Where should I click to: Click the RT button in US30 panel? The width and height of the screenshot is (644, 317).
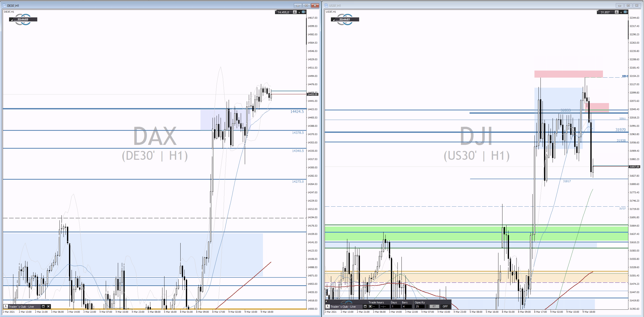pyautogui.click(x=434, y=307)
